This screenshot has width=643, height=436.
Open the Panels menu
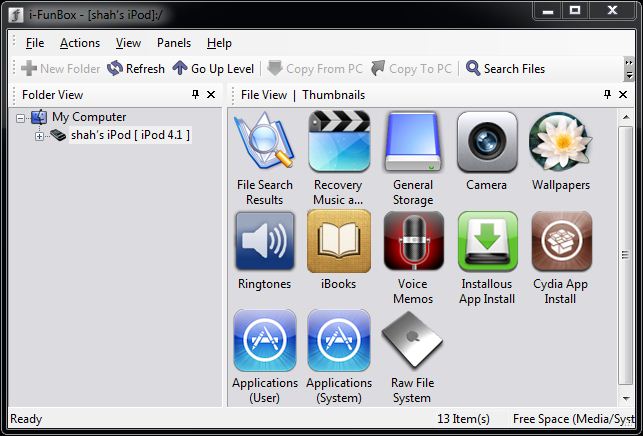(x=174, y=43)
